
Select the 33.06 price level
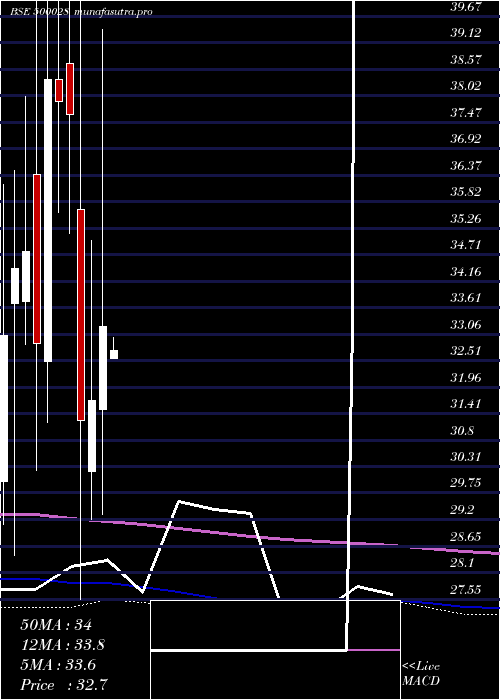tap(465, 325)
